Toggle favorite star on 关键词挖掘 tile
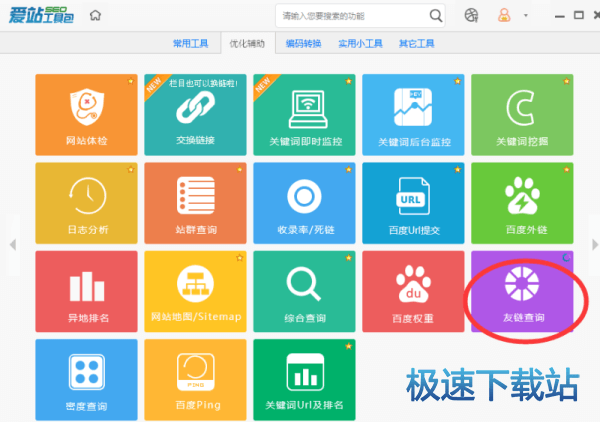The height and width of the screenshot is (422, 600). click(566, 81)
